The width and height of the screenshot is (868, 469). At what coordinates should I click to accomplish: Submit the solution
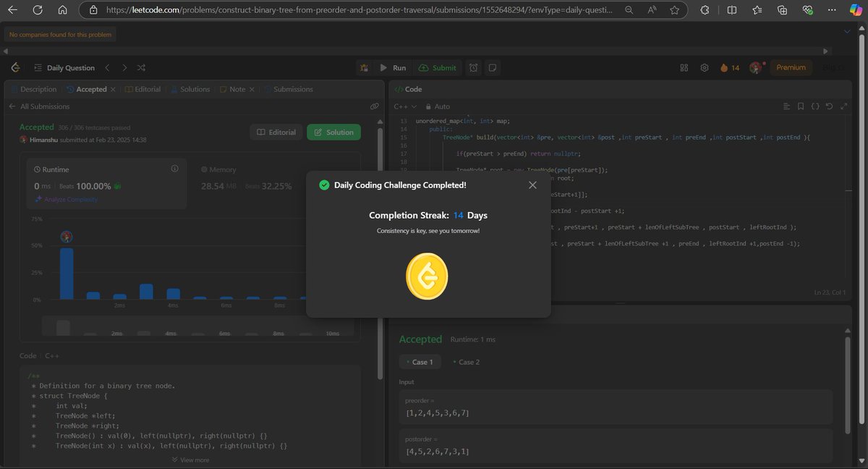(437, 67)
